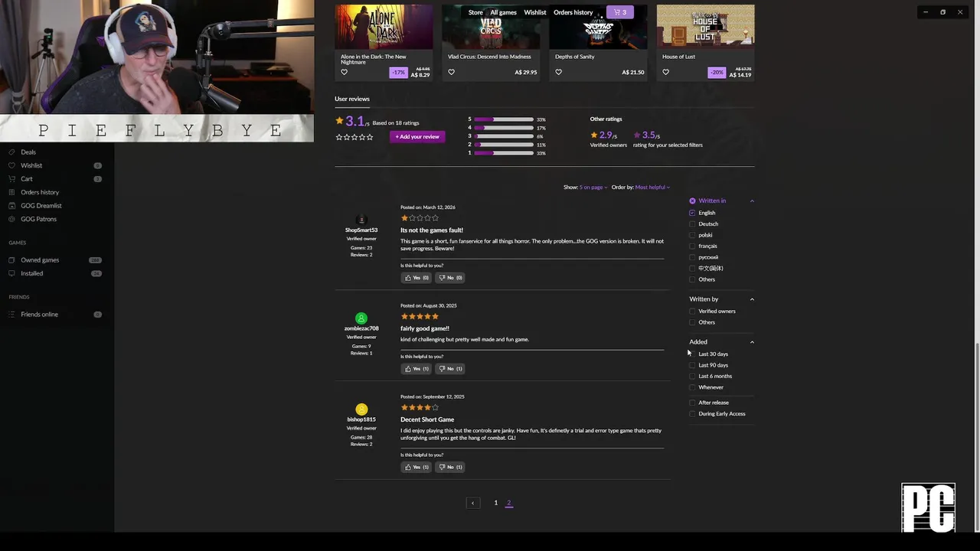
Task: Wishlist Depths of Sanity heart icon
Action: pos(558,73)
